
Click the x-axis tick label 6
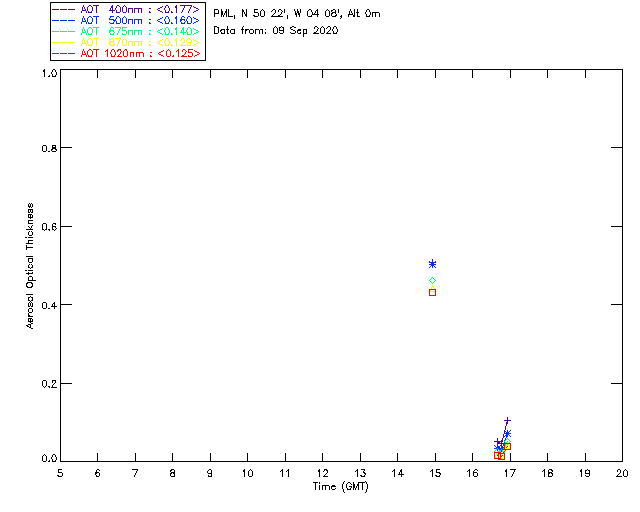coord(98,473)
